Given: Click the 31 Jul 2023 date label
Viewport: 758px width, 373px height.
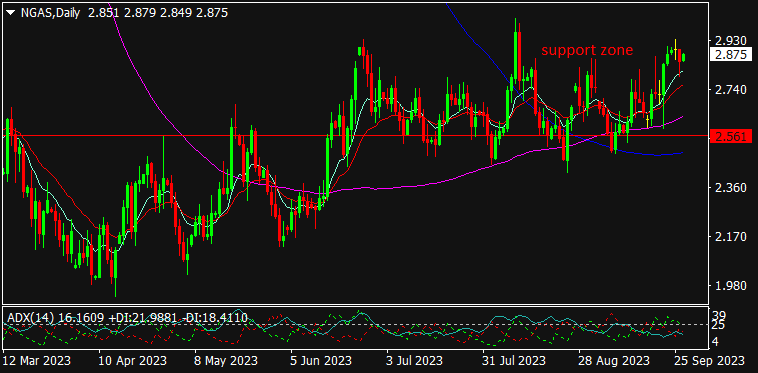Looking at the screenshot, I should tap(515, 360).
